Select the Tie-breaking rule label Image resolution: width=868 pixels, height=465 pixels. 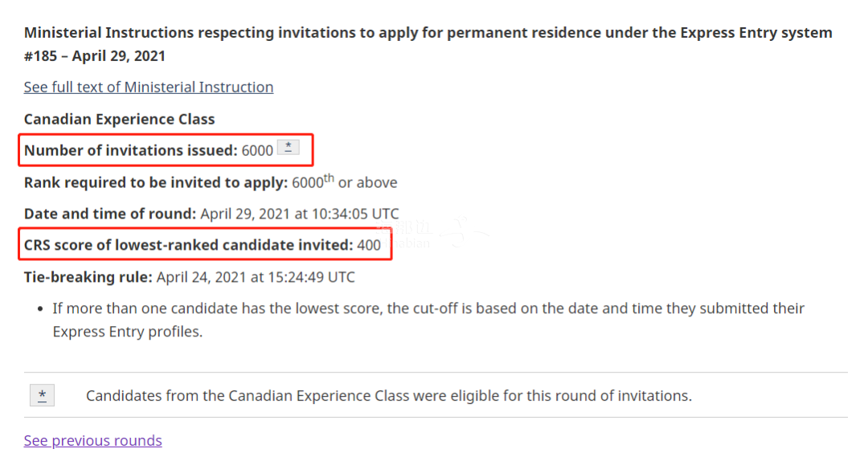pyautogui.click(x=88, y=277)
